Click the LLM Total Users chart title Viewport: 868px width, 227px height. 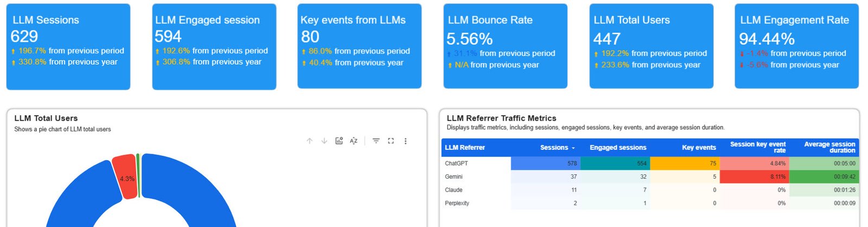(x=46, y=118)
